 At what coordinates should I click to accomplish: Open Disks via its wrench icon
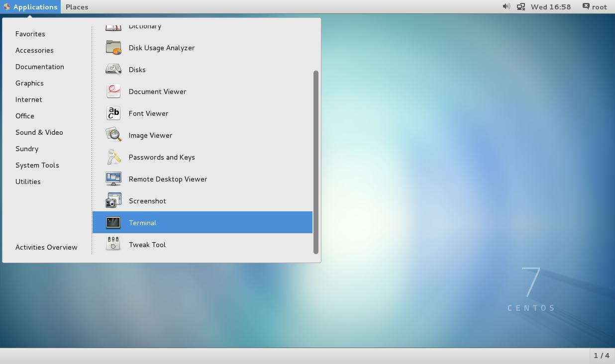coord(113,70)
